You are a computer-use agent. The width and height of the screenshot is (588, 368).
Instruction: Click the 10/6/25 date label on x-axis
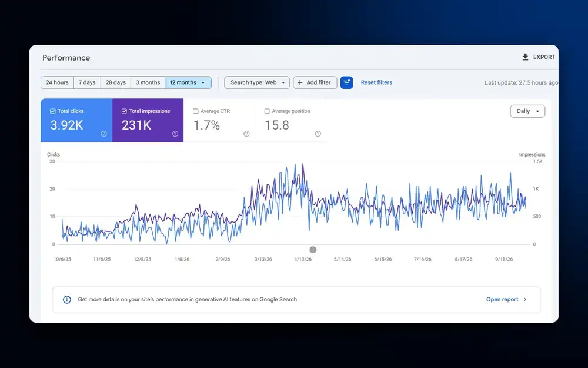62,260
